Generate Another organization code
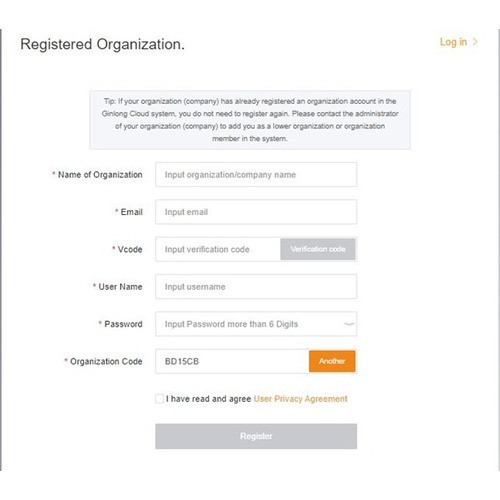The height and width of the screenshot is (500, 500). tap(332, 361)
